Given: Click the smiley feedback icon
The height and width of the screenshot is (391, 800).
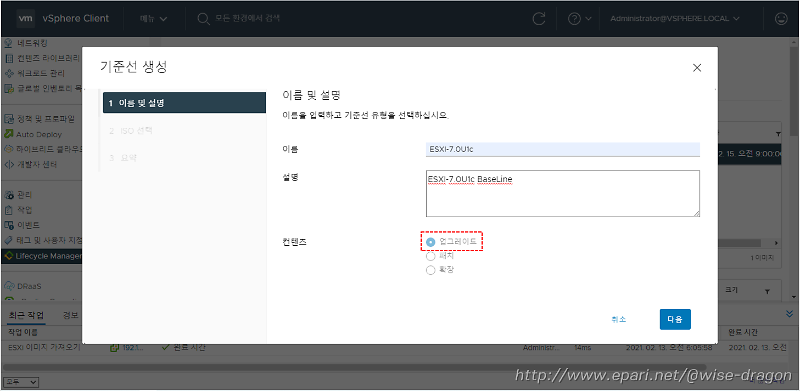Looking at the screenshot, I should pyautogui.click(x=781, y=19).
